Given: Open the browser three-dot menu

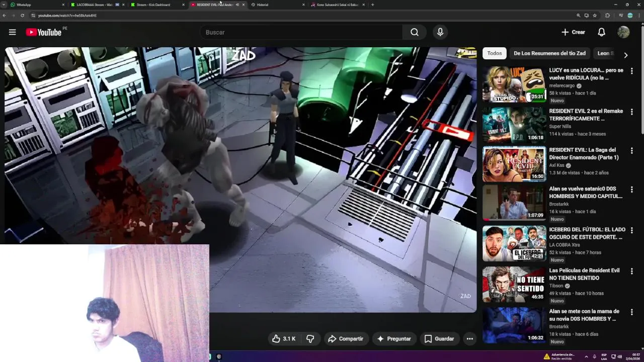Looking at the screenshot, I should point(638,16).
